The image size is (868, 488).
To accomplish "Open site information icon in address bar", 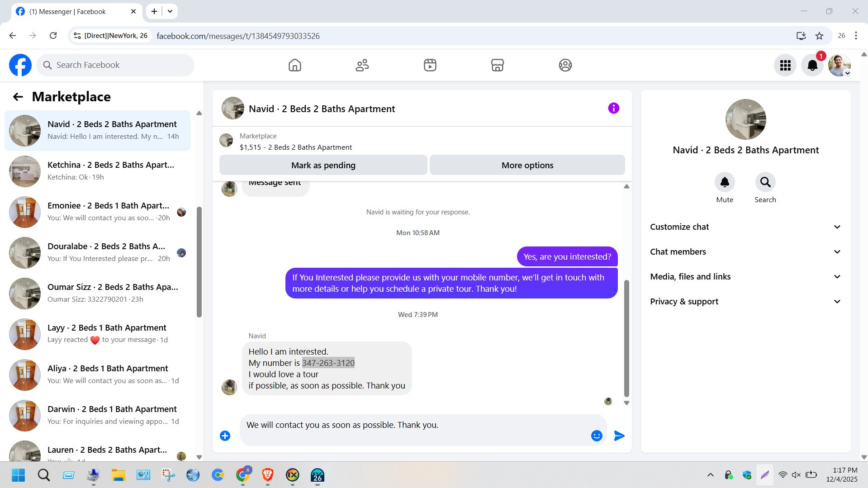I will [x=77, y=36].
